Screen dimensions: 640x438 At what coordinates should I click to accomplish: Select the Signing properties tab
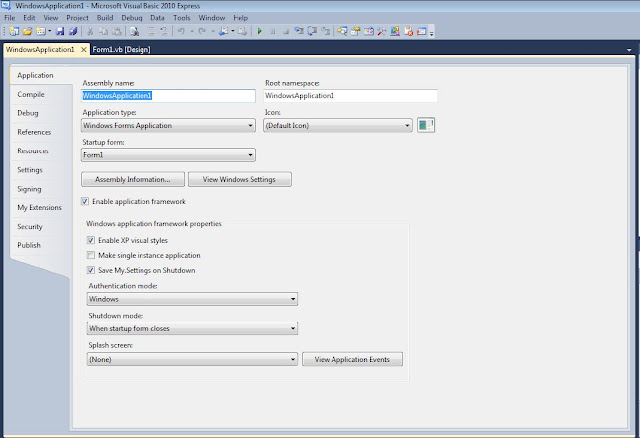point(29,189)
